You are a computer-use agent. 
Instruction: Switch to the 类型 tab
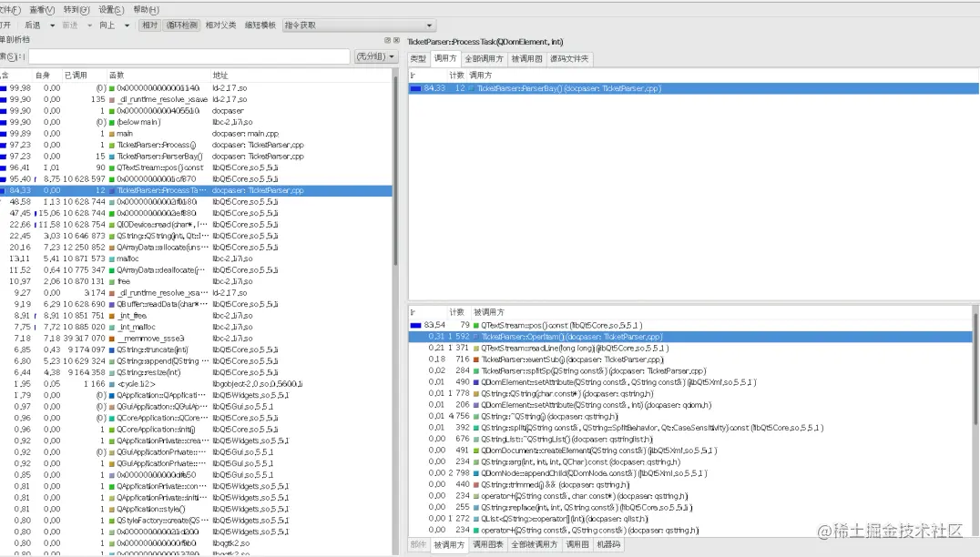click(418, 58)
